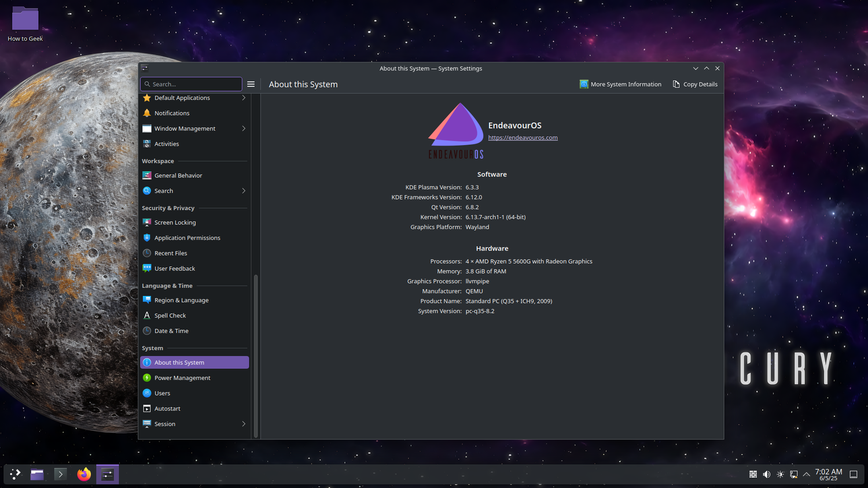Image resolution: width=868 pixels, height=488 pixels.
Task: Open Dolphin file manager from taskbar
Action: coord(37,474)
